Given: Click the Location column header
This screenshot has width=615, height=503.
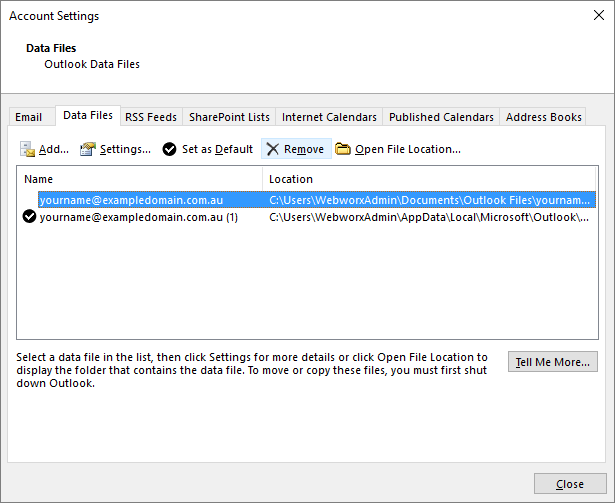Looking at the screenshot, I should tap(430, 179).
